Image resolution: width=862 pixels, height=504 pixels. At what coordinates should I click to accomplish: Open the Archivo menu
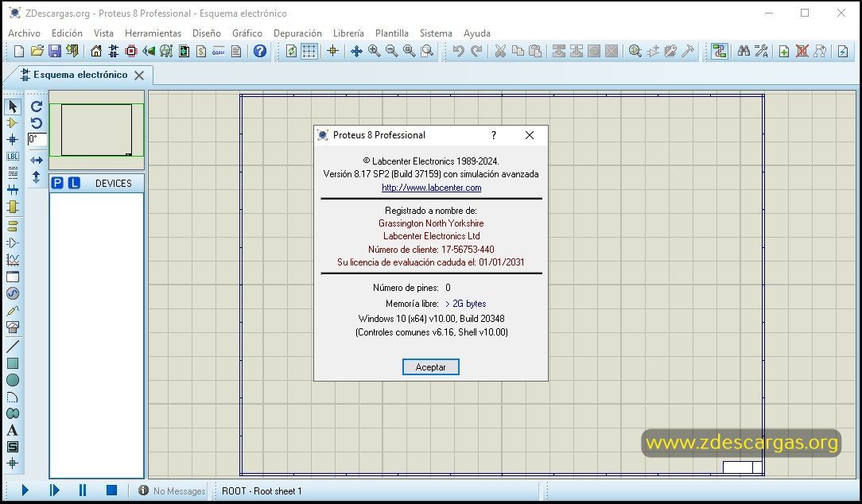coord(24,33)
